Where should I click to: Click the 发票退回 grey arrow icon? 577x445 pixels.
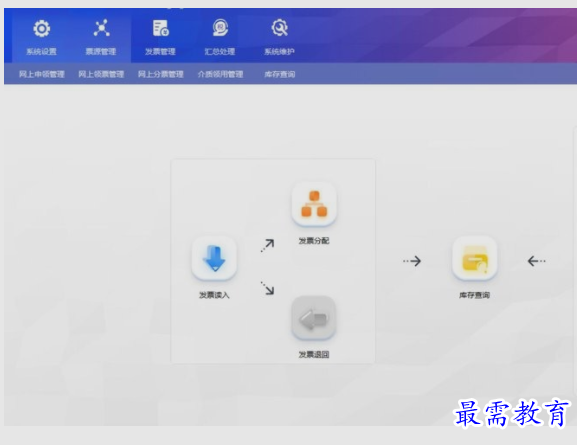point(314,318)
